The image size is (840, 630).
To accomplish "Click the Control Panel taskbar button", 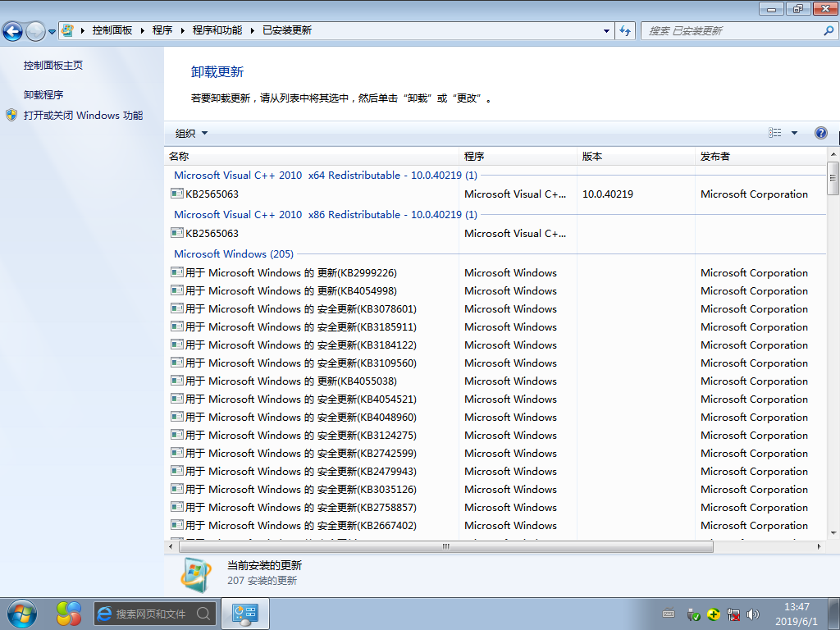I will pos(245,614).
